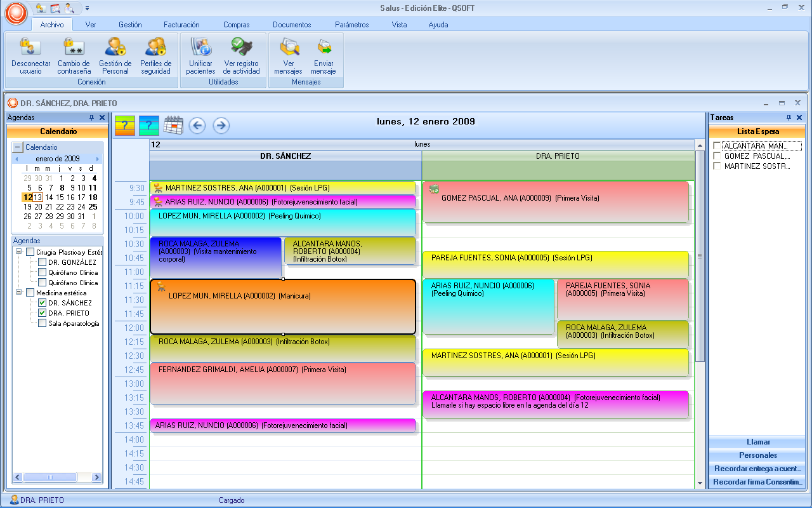
Task: Go to previous day with left arrow
Action: [197, 126]
